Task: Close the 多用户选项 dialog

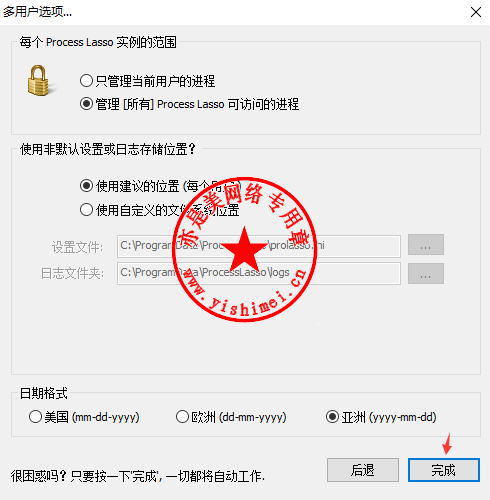Action: [476, 12]
